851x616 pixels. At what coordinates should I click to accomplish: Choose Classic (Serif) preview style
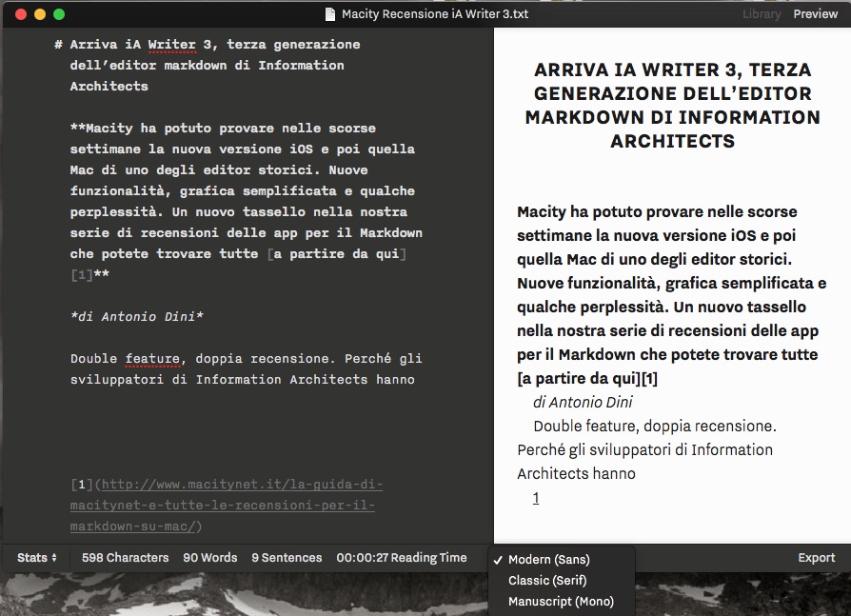pos(547,580)
